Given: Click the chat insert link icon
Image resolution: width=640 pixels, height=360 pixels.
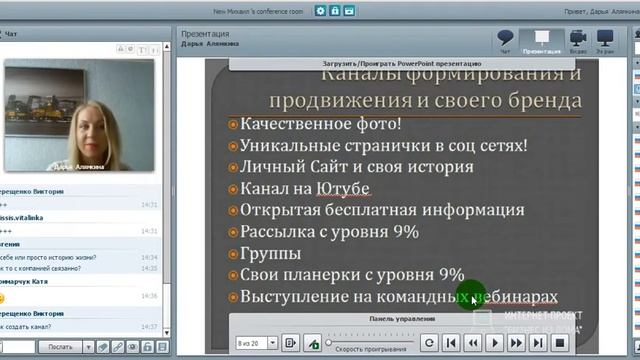Looking at the screenshot, I should point(118,347).
